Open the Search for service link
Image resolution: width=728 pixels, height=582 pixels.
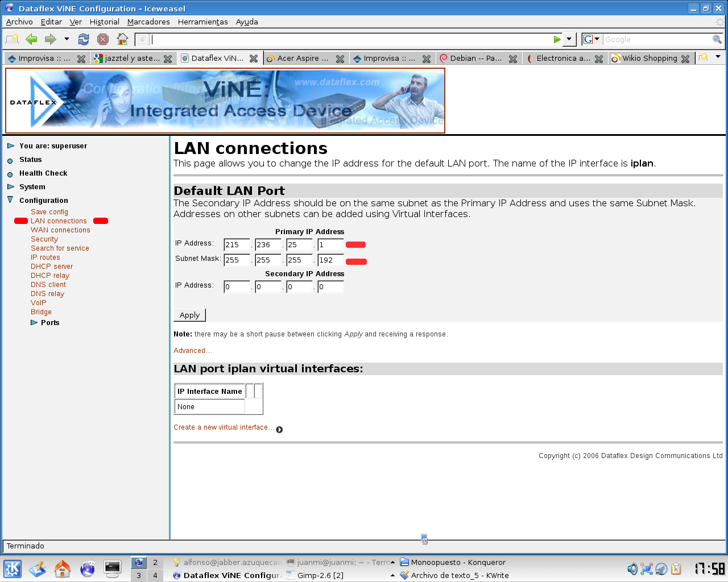click(x=60, y=248)
